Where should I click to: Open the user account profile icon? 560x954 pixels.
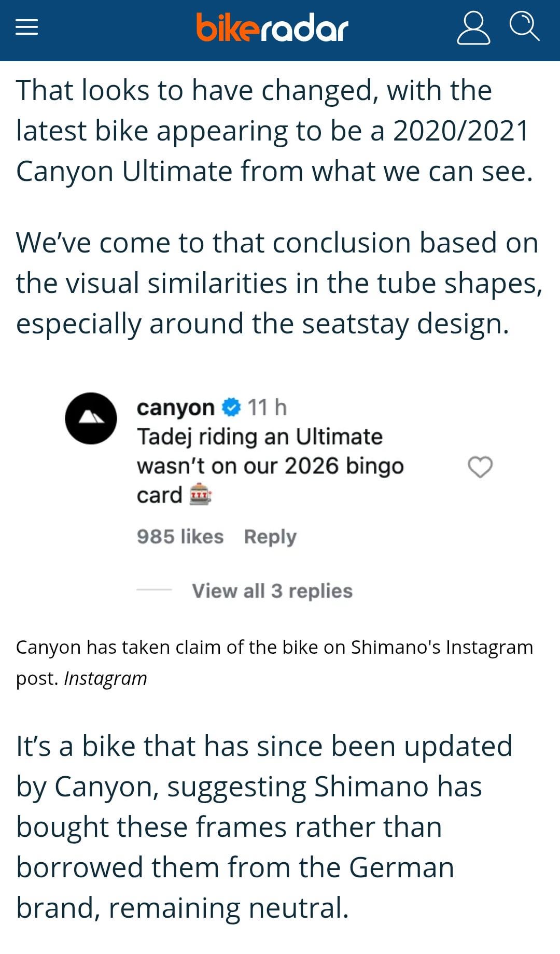pyautogui.click(x=473, y=29)
